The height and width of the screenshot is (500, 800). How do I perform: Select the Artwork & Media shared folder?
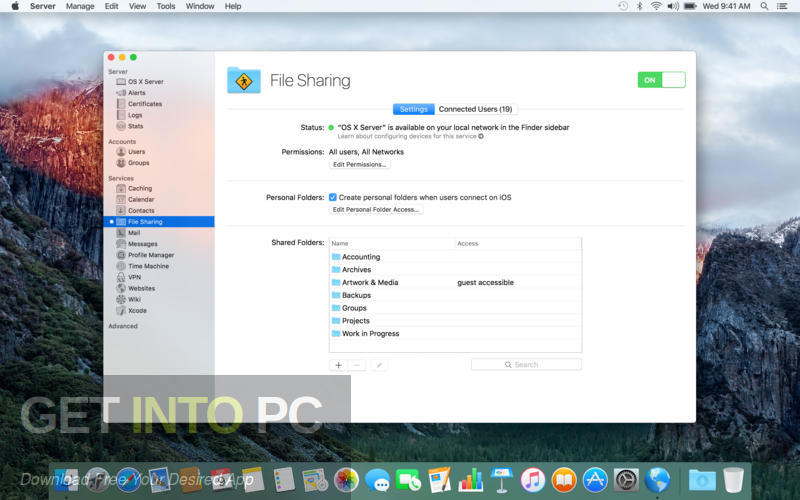455,282
